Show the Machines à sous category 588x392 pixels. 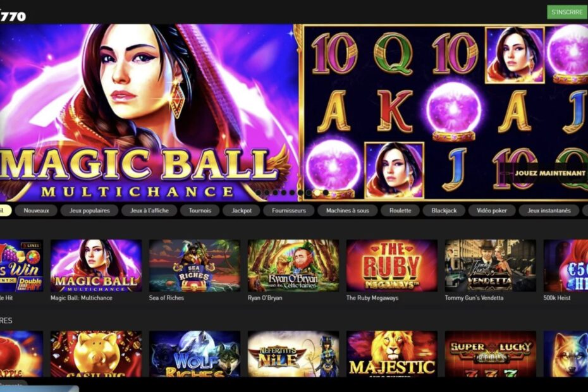click(x=348, y=211)
